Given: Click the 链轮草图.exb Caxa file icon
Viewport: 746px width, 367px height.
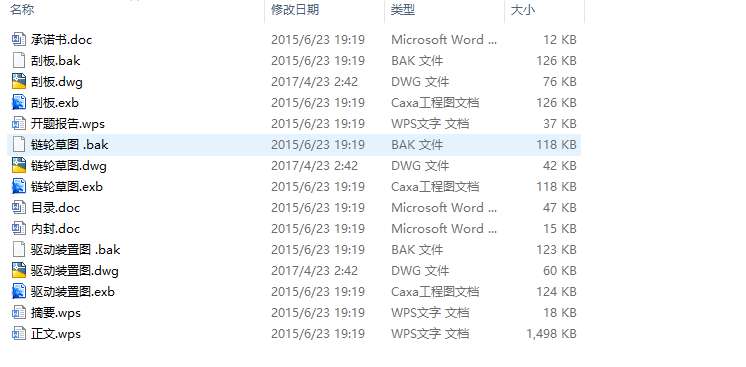Looking at the screenshot, I should 19,186.
